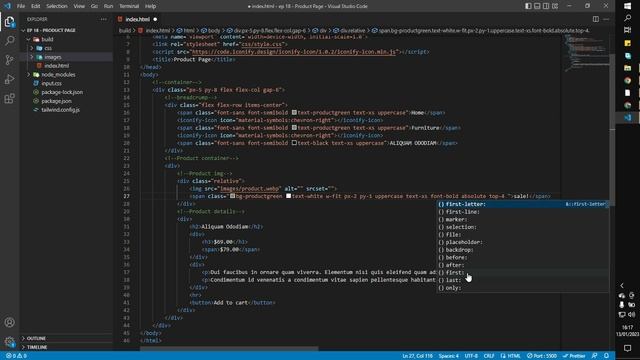Select marker: autocomplete suggestion

(x=523, y=220)
